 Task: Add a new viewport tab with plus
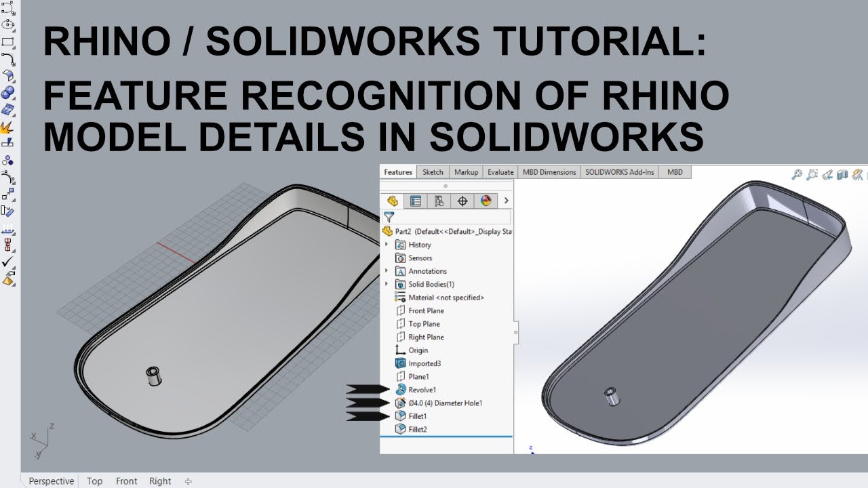(189, 481)
